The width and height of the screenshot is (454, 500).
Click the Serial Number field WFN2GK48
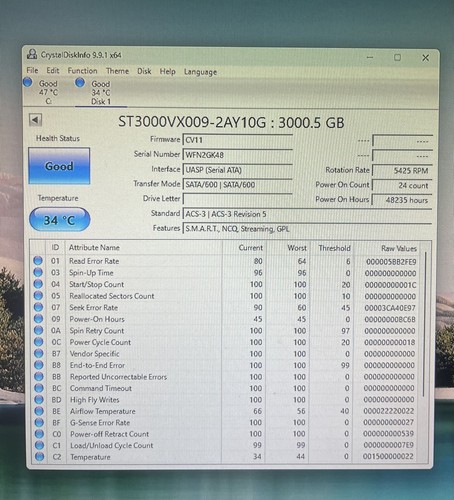click(238, 155)
